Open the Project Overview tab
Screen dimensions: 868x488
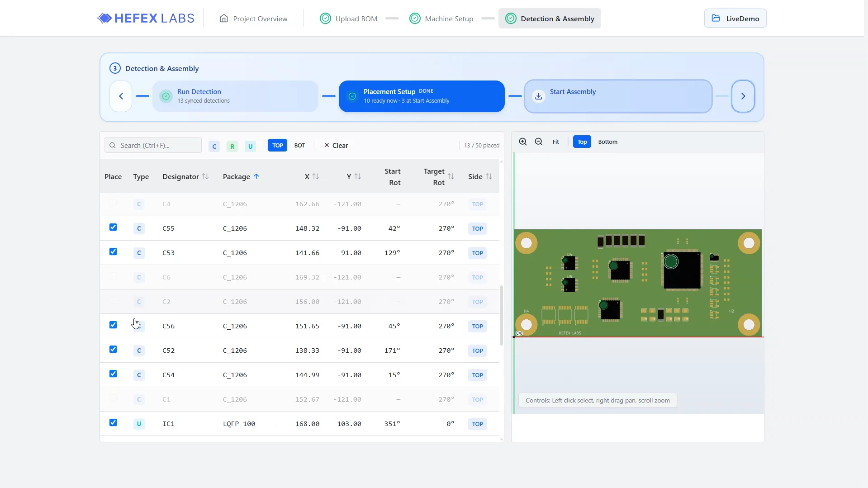tap(253, 19)
